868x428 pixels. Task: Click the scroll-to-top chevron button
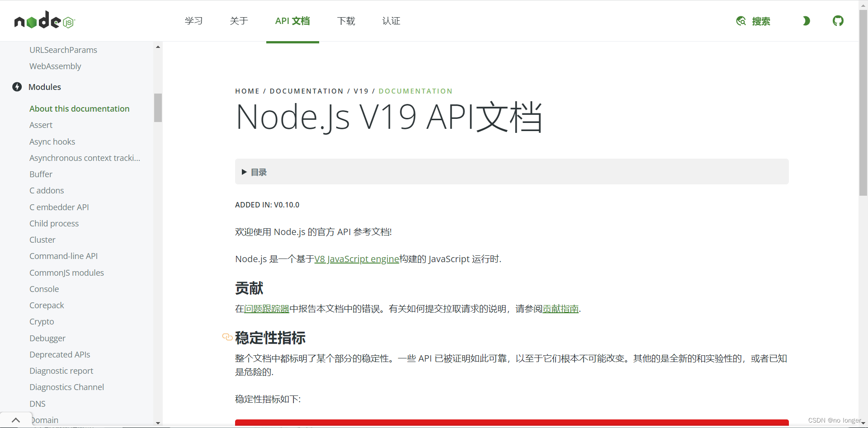pyautogui.click(x=16, y=420)
